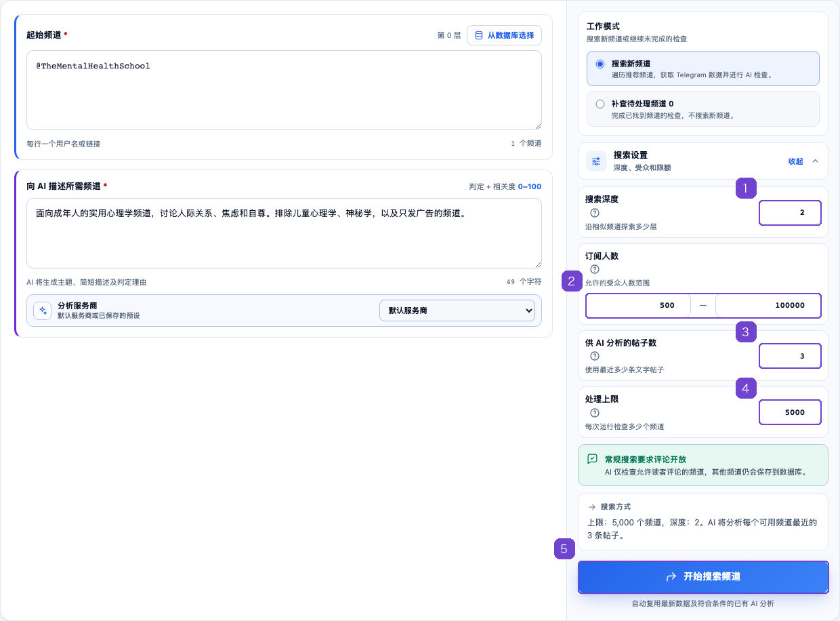The height and width of the screenshot is (621, 840).
Task: Focus the minimum subscribers field showing 500
Action: pyautogui.click(x=638, y=305)
